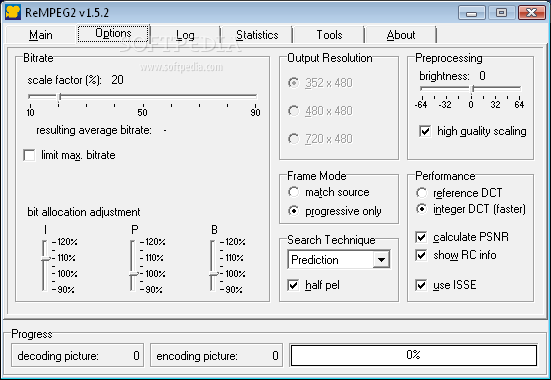
Task: Click the brightness slider handle
Action: [473, 89]
